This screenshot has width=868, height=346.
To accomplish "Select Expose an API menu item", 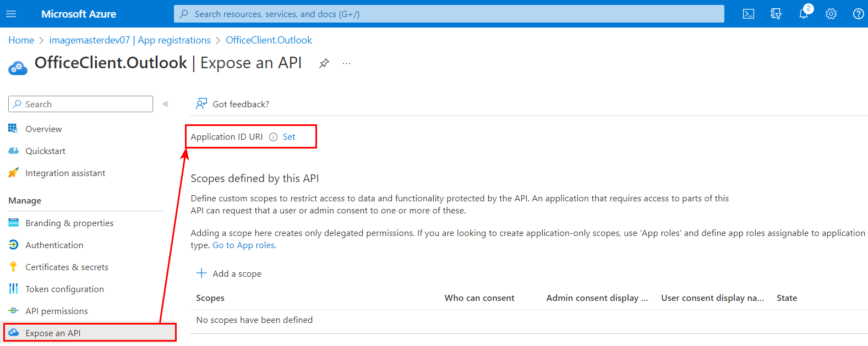I will [90, 333].
